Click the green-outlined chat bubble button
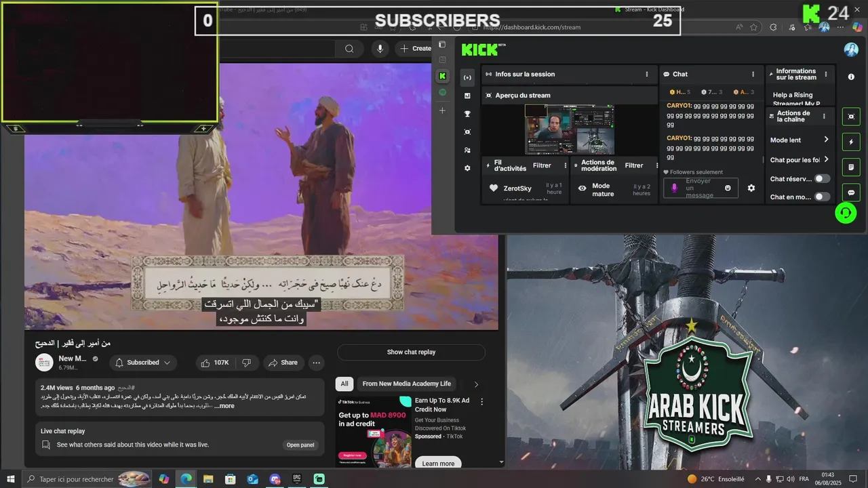 click(851, 192)
